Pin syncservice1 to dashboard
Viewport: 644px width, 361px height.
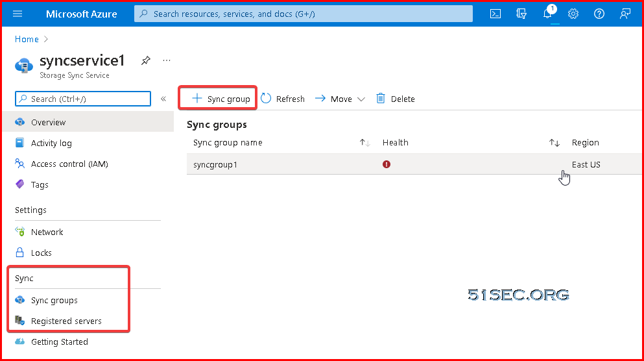145,61
